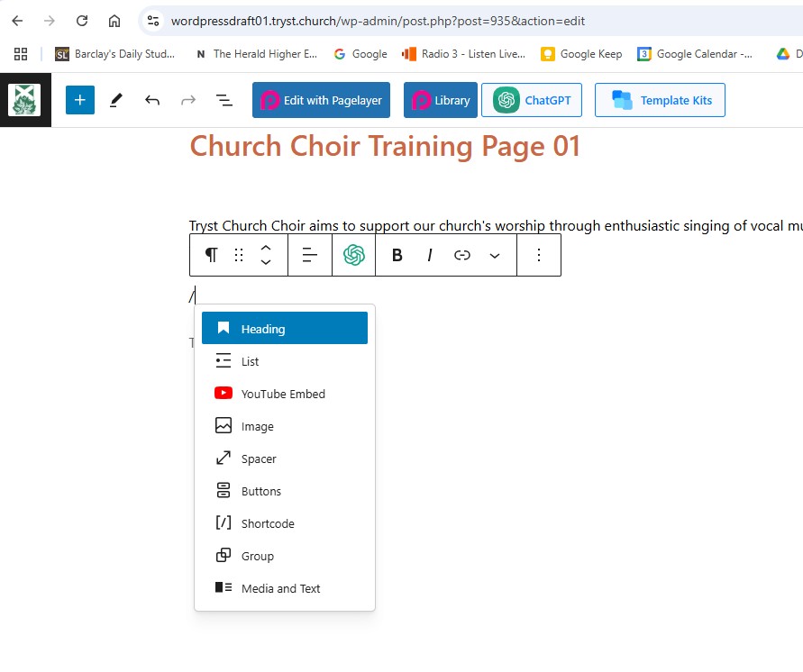Toggle italic formatting
The image size is (803, 672).
click(x=430, y=255)
